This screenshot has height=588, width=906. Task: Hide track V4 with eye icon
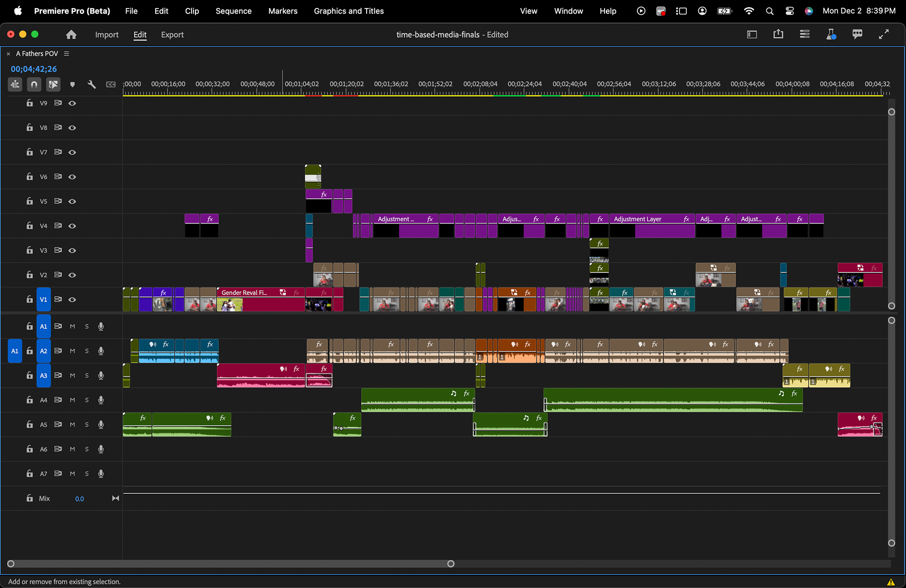pos(72,226)
